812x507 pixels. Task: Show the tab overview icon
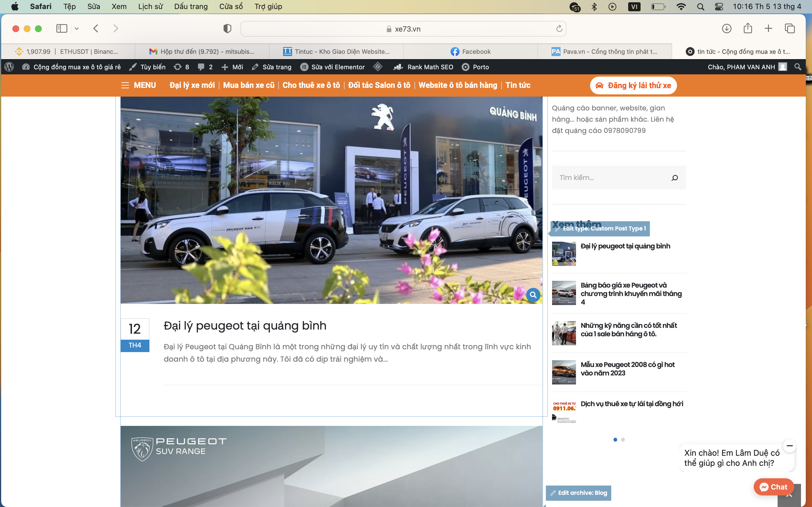click(x=789, y=28)
